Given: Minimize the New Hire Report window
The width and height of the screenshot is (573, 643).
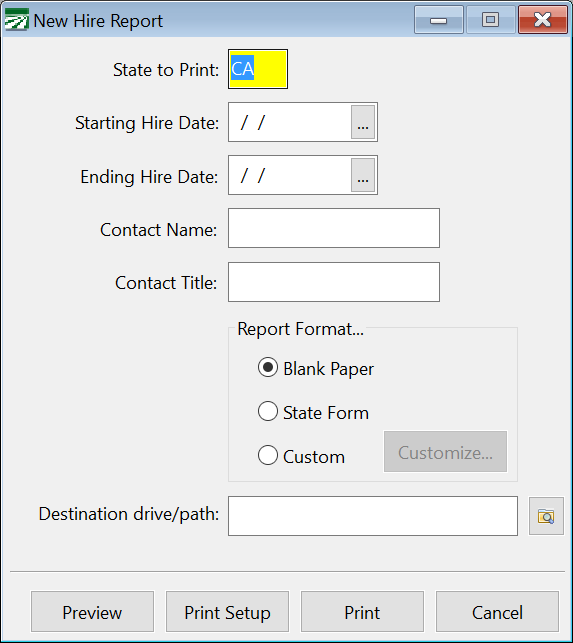Looking at the screenshot, I should [439, 20].
